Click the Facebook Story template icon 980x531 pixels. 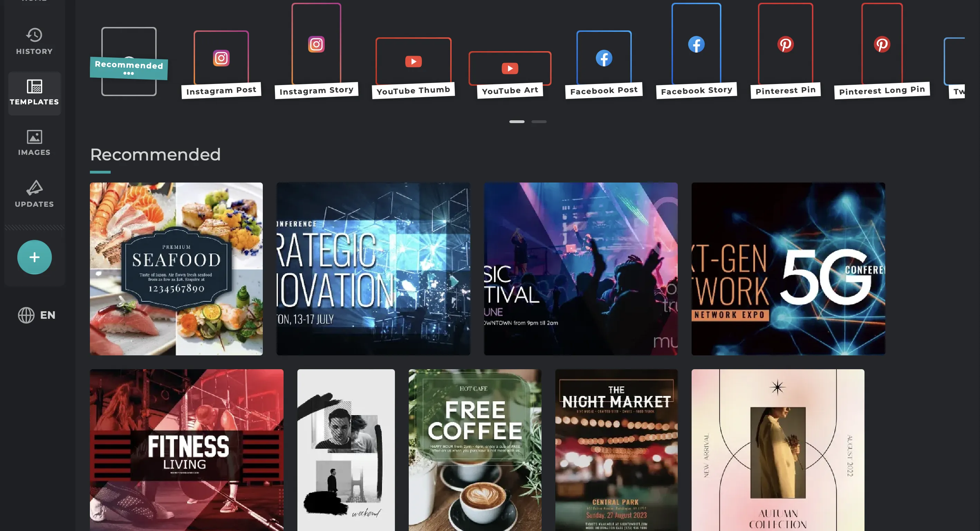point(696,44)
